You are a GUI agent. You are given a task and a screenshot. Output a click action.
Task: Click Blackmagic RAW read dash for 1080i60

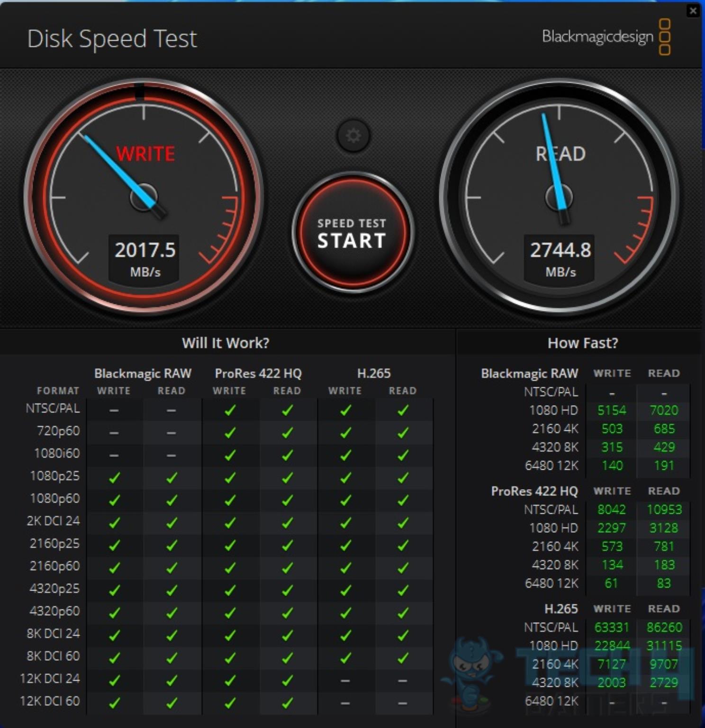pyautogui.click(x=172, y=455)
